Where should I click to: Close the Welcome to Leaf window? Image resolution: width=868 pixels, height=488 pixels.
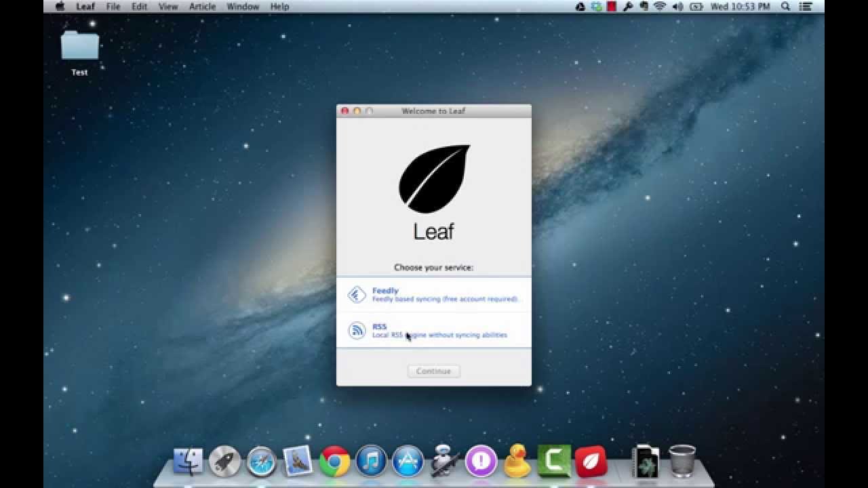344,111
